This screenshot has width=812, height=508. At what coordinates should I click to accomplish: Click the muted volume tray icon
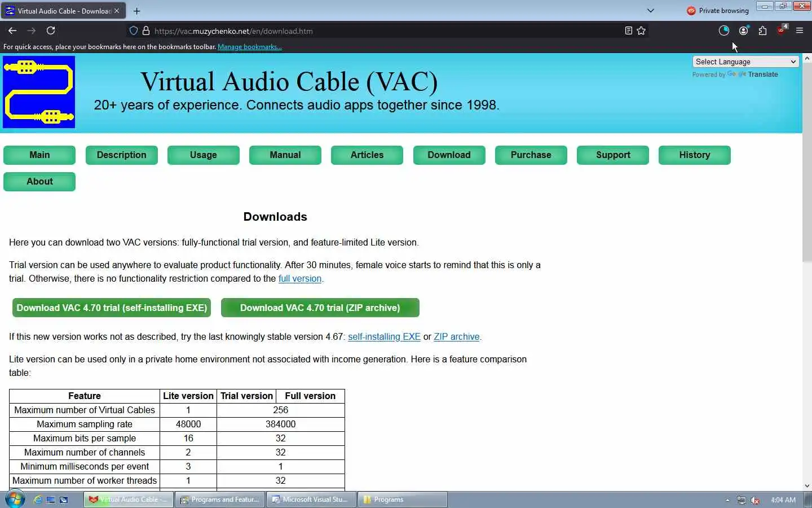tap(755, 500)
